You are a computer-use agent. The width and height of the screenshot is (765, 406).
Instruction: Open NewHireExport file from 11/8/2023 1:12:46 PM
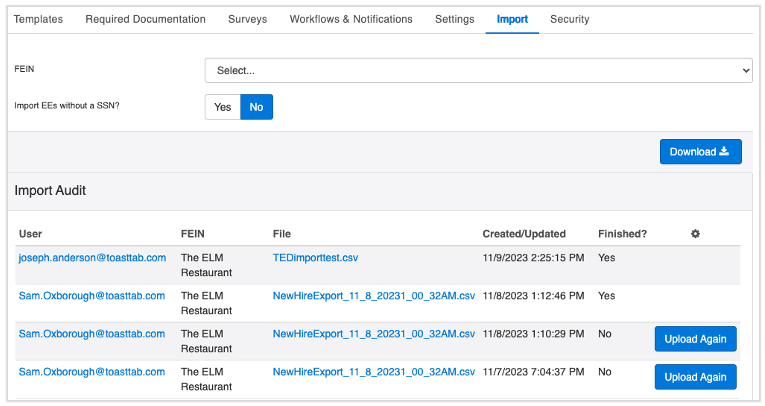(x=373, y=296)
